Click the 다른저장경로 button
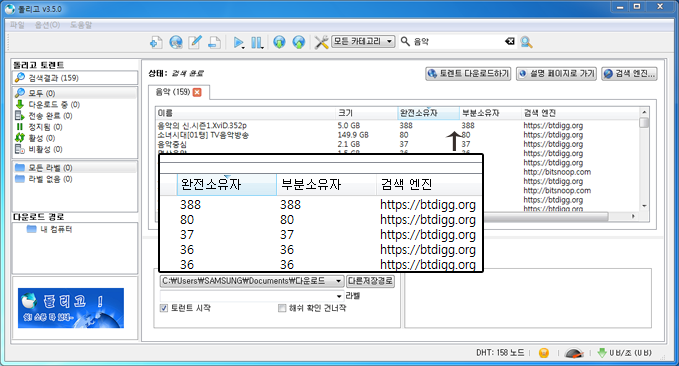This screenshot has height=366, width=679. pyautogui.click(x=370, y=281)
